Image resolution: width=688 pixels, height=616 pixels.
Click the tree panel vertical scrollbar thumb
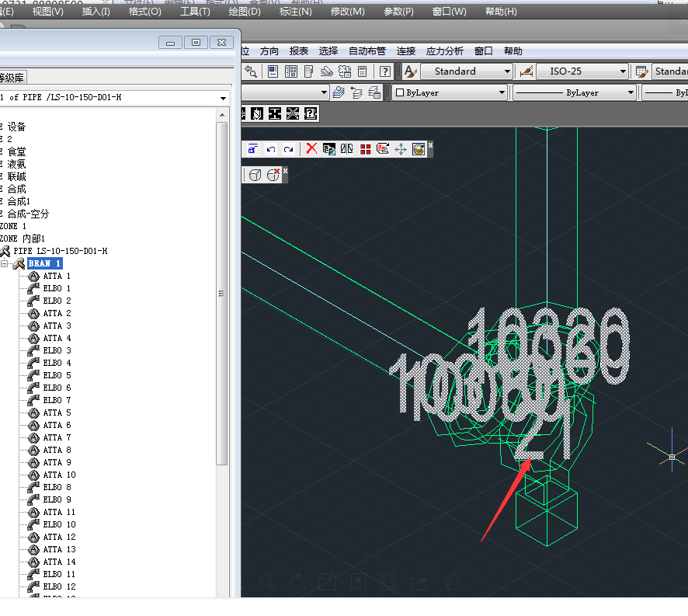tap(221, 294)
